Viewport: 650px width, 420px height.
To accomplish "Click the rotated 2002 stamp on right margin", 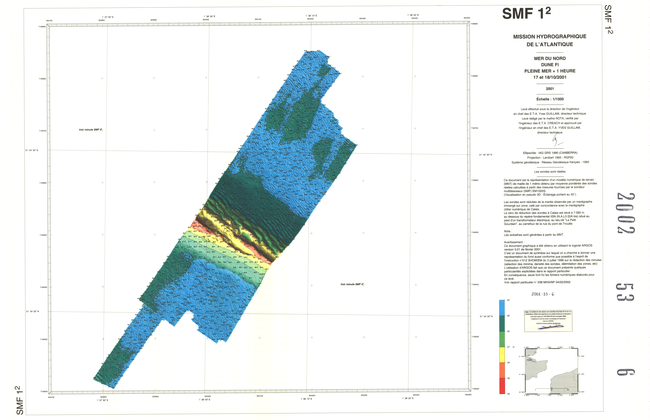I will coord(625,213).
